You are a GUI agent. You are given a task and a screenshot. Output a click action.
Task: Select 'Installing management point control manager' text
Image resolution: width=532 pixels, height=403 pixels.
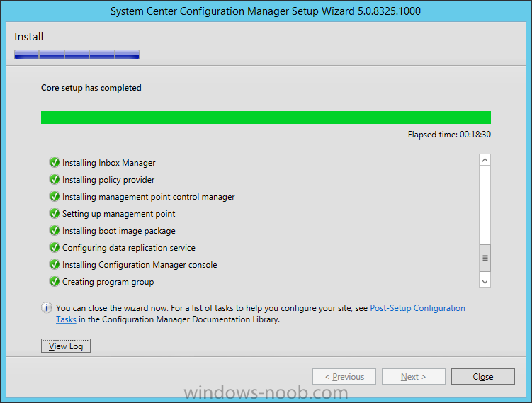[148, 197]
